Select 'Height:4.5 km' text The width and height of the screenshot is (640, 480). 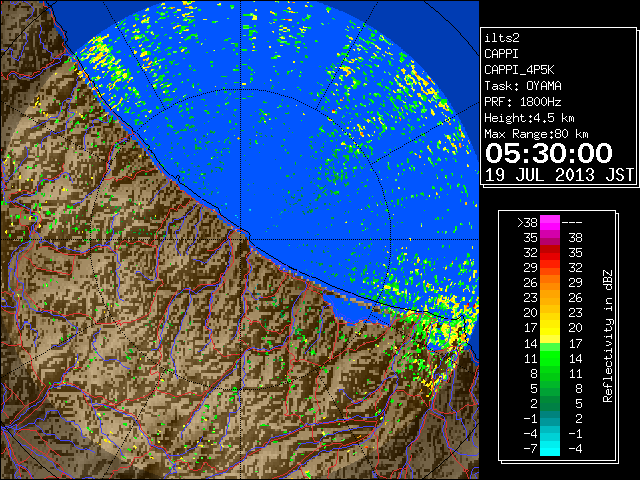(x=529, y=118)
